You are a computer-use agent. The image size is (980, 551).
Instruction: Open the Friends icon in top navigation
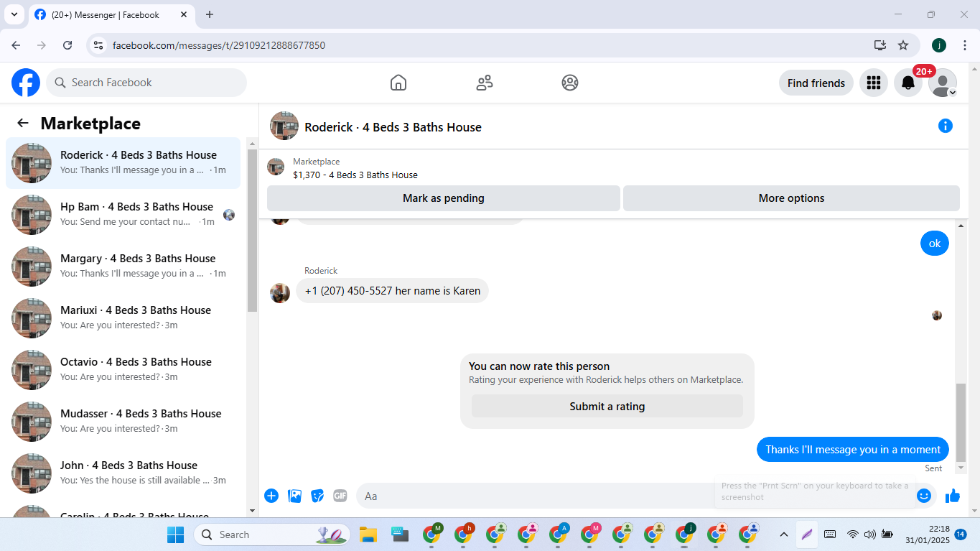(x=485, y=83)
